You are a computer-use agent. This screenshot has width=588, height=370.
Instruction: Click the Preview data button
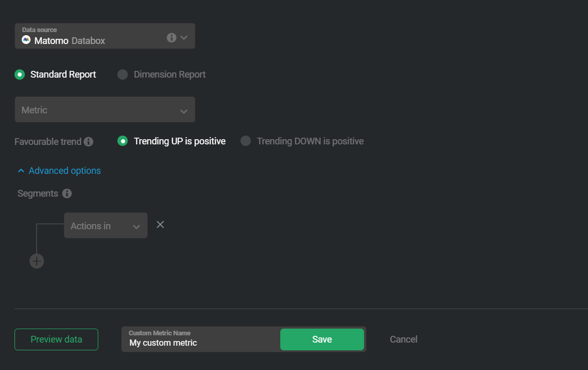click(x=56, y=339)
